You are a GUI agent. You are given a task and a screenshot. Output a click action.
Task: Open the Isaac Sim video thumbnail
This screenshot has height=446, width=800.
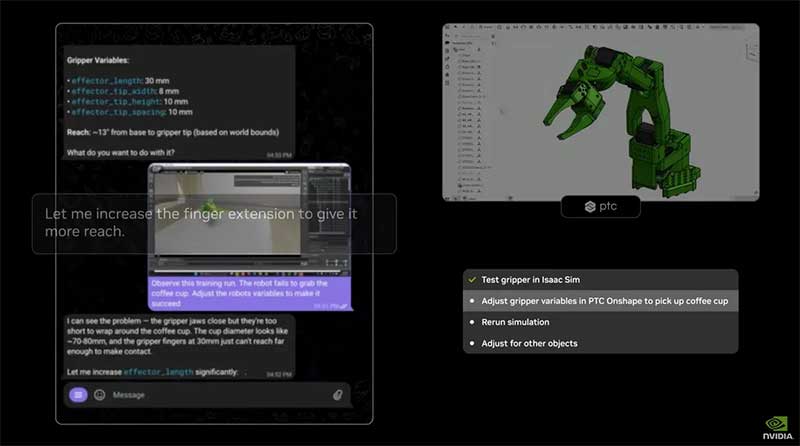click(x=249, y=219)
